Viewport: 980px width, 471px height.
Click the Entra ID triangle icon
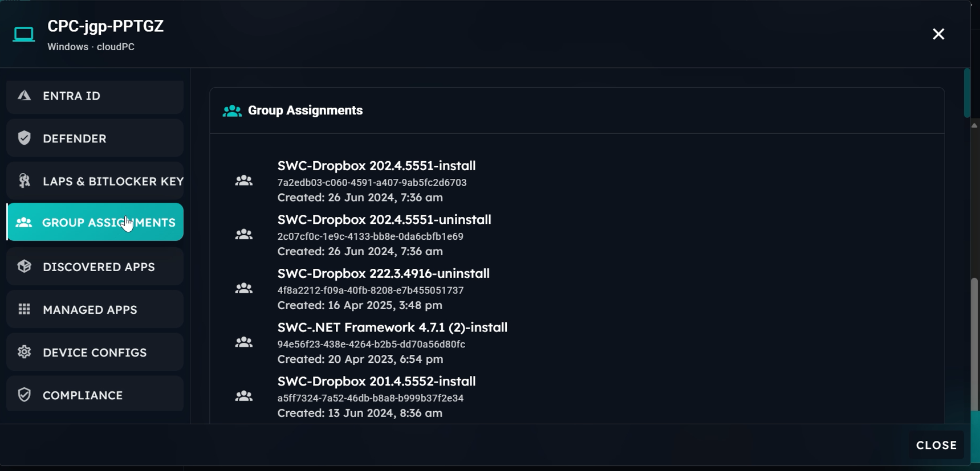[24, 96]
